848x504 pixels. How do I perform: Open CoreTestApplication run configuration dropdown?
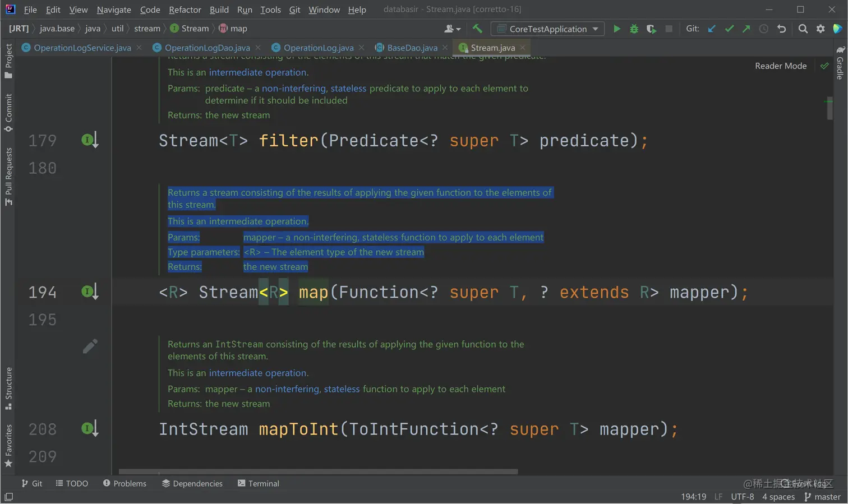tap(547, 29)
